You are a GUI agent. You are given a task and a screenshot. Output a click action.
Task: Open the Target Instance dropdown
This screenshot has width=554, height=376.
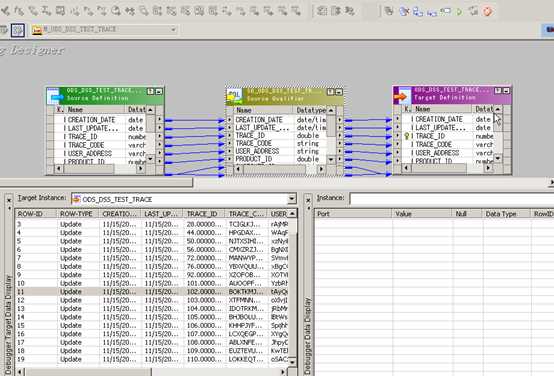[x=292, y=199]
